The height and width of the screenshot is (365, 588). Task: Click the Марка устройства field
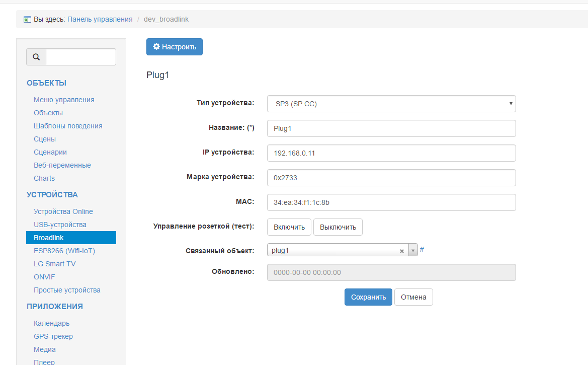coord(391,178)
